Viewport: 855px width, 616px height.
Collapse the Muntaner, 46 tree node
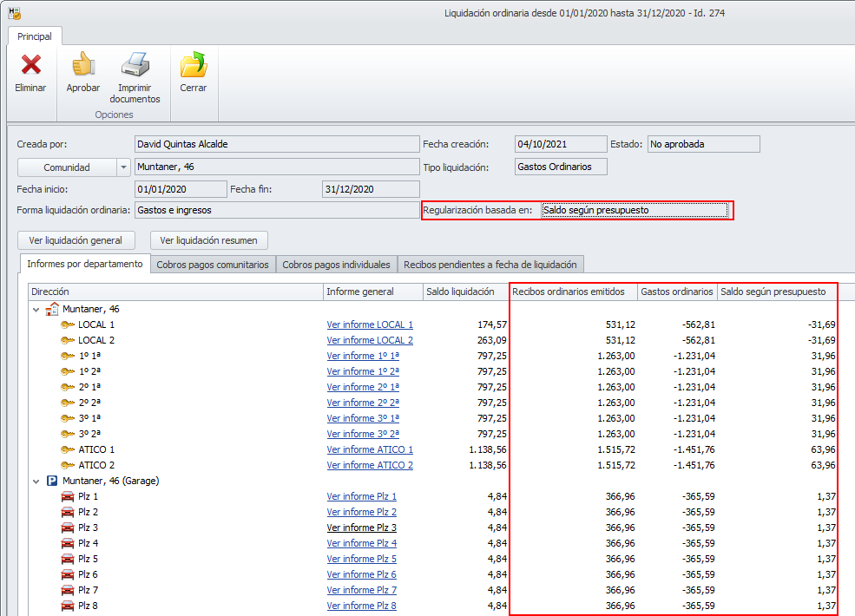[36, 309]
